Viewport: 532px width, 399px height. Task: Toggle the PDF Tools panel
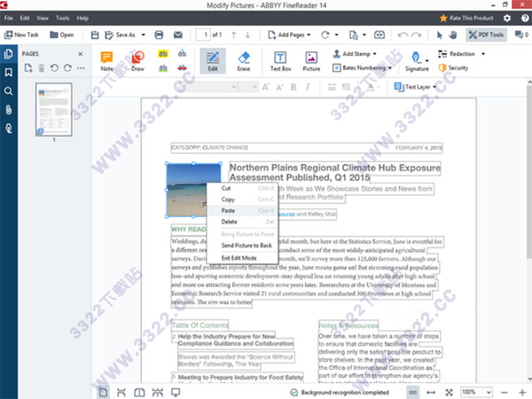486,35
